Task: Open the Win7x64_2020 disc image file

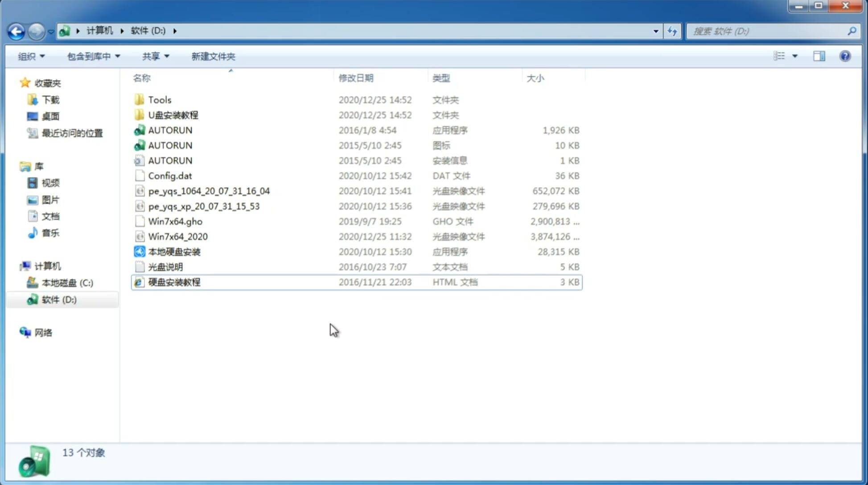Action: 177,236
